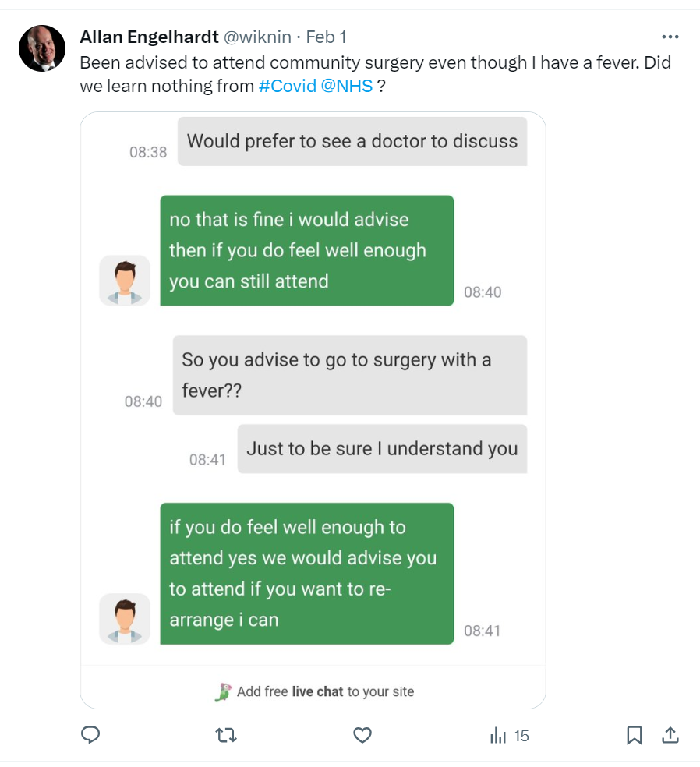Open the #Covid hashtag
700x767 pixels.
[287, 86]
